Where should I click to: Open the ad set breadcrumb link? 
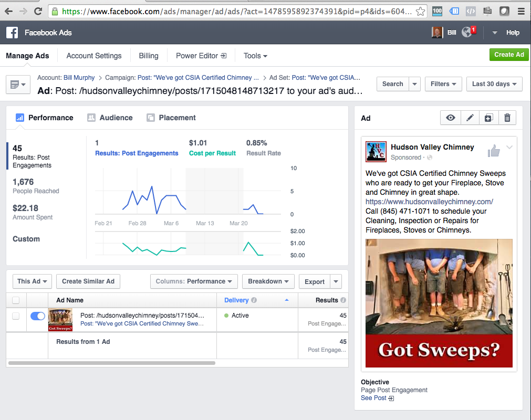(x=326, y=78)
